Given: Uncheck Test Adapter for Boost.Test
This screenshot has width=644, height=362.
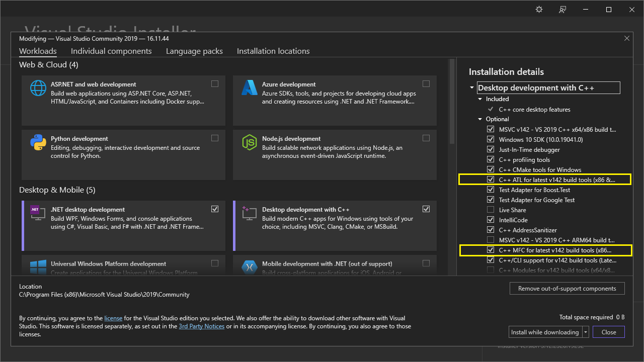Looking at the screenshot, I should (491, 190).
